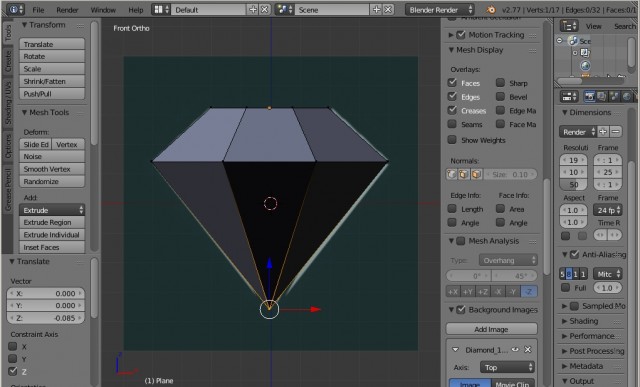This screenshot has height=387, width=640.
Task: Uncheck the Z constraint axis
Action: [x=13, y=371]
